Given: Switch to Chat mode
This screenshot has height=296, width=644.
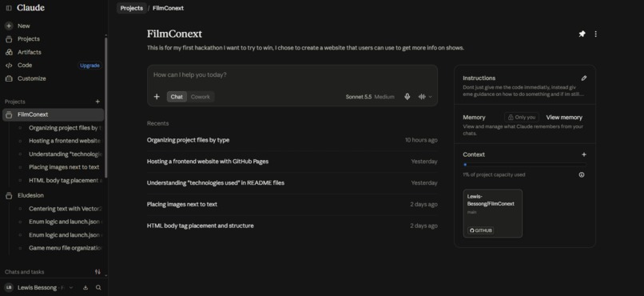Looking at the screenshot, I should pyautogui.click(x=177, y=97).
